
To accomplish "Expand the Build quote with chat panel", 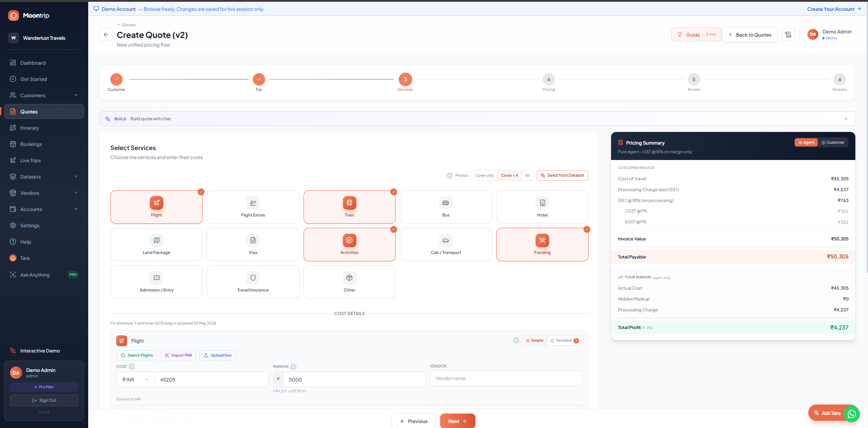I will click(477, 119).
